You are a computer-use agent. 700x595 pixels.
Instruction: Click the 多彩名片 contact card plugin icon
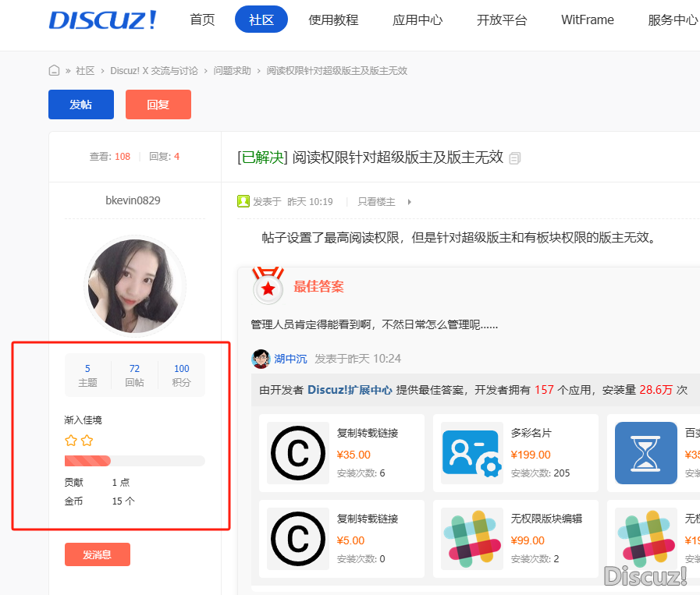coord(471,453)
